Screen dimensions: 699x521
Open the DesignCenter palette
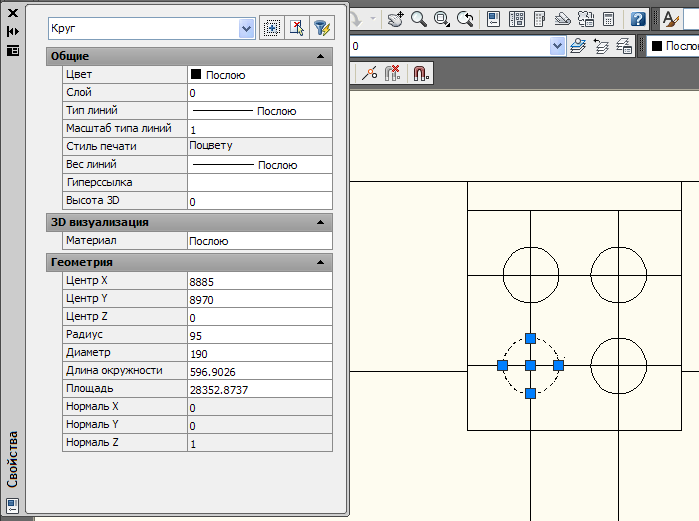[x=517, y=19]
